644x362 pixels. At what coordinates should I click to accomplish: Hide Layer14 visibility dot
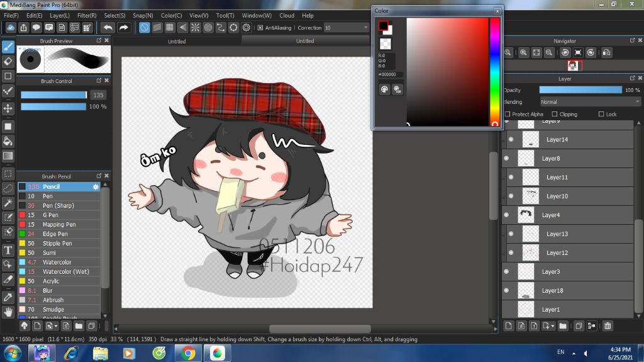click(511, 140)
